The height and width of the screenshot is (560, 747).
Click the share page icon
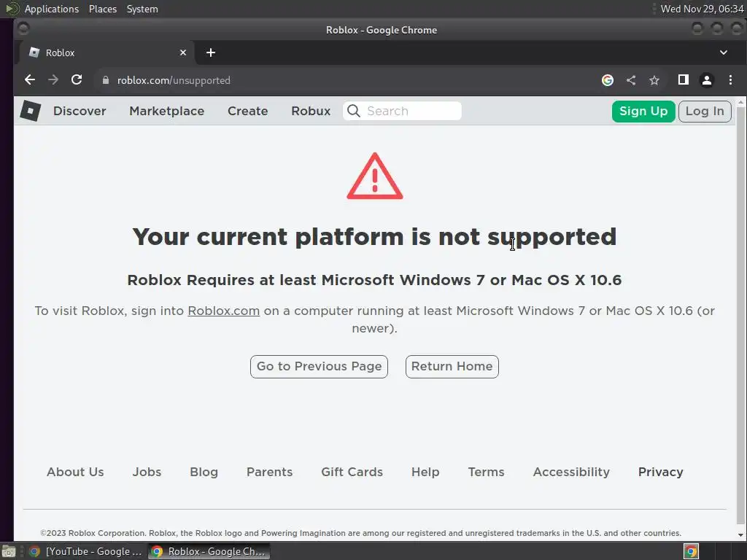[631, 80]
